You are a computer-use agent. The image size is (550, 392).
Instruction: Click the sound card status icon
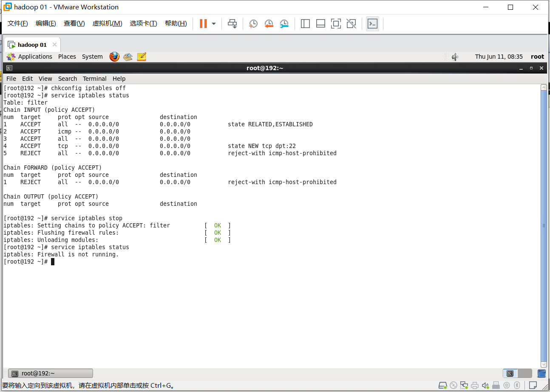tap(485, 385)
